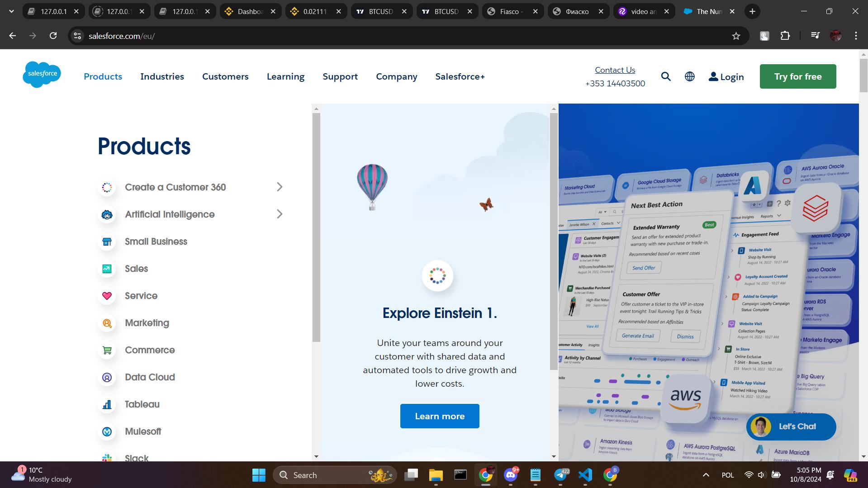
Task: Open the Products menu
Action: [103, 76]
